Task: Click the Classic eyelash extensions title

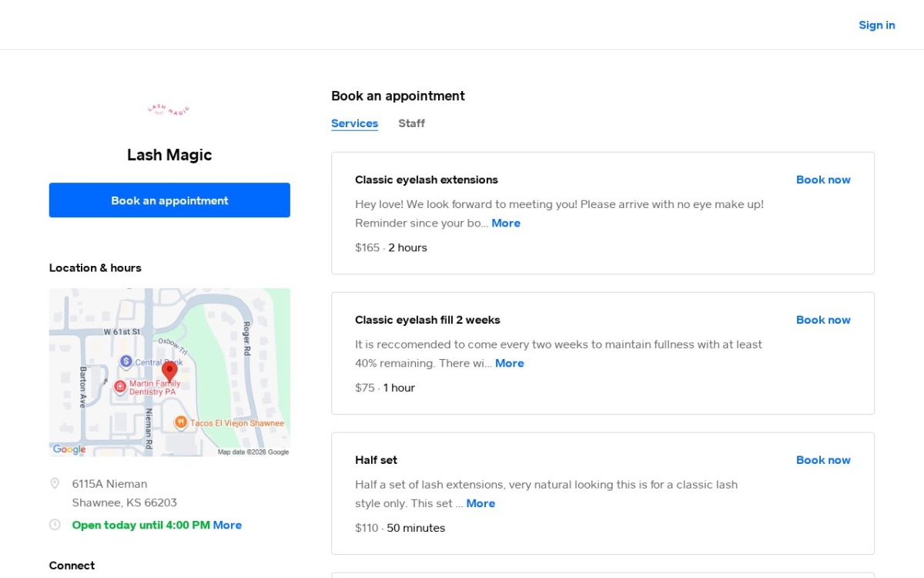Action: pyautogui.click(x=427, y=180)
